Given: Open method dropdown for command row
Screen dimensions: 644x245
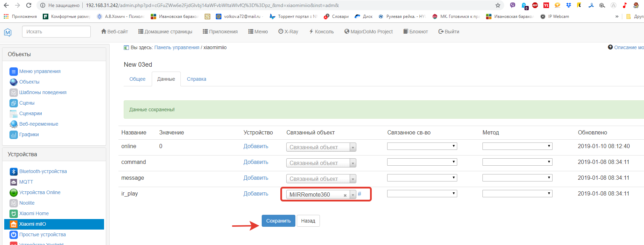Looking at the screenshot, I should tap(517, 162).
